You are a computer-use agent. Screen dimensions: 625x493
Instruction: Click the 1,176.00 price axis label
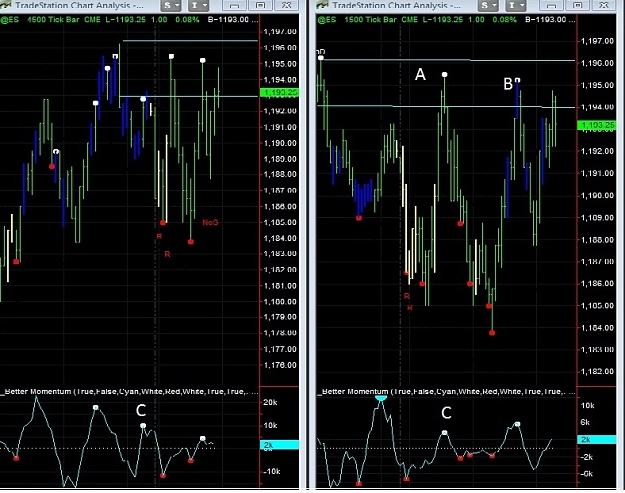pos(280,365)
